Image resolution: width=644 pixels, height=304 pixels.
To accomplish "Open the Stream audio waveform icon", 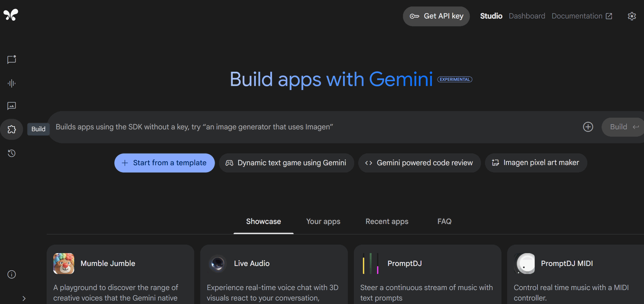I will tap(12, 83).
